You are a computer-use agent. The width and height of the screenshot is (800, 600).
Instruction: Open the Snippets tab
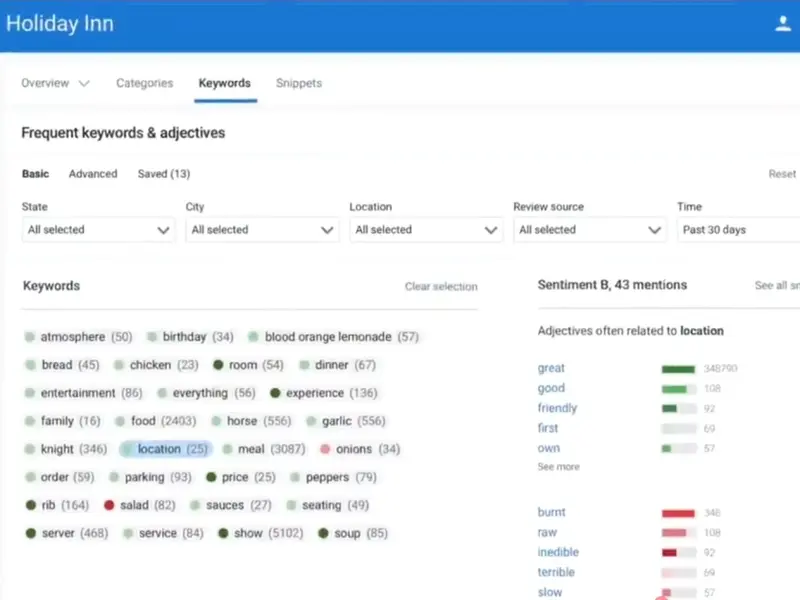click(x=299, y=84)
